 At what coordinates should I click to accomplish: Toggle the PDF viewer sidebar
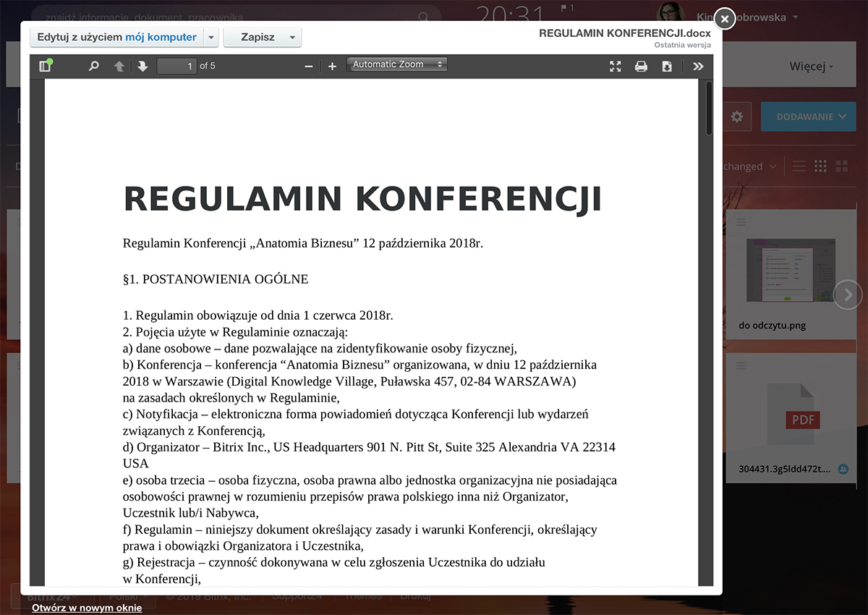[46, 66]
